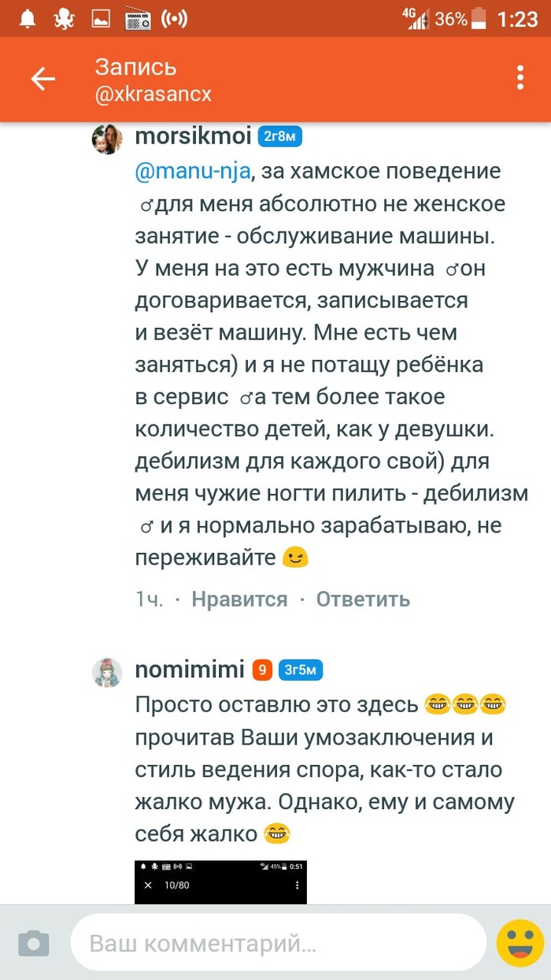Open the emoji picker smiley

pyautogui.click(x=520, y=943)
